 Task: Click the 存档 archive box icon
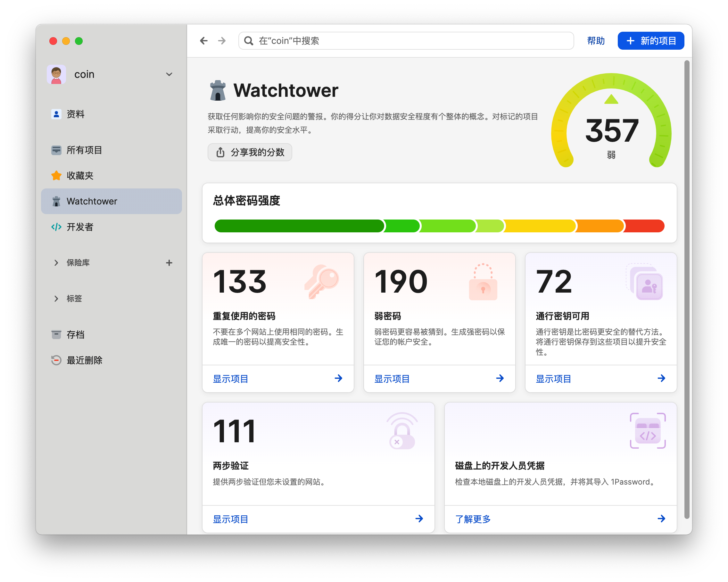[56, 335]
